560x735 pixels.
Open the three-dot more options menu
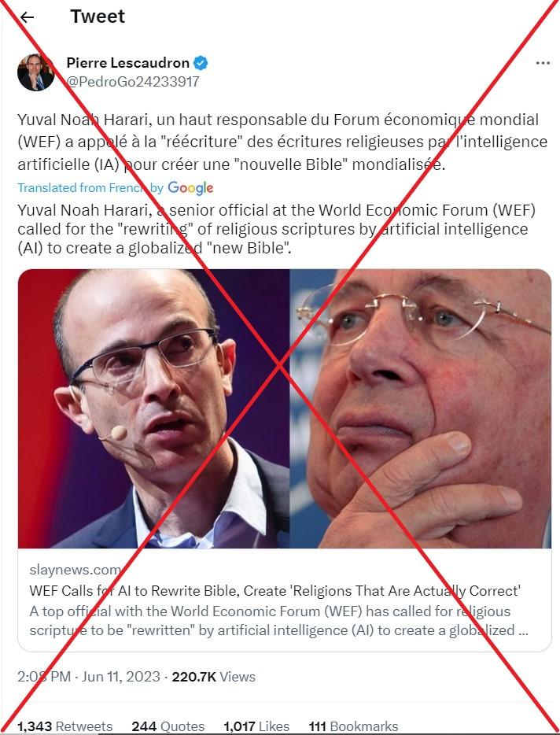[x=542, y=63]
